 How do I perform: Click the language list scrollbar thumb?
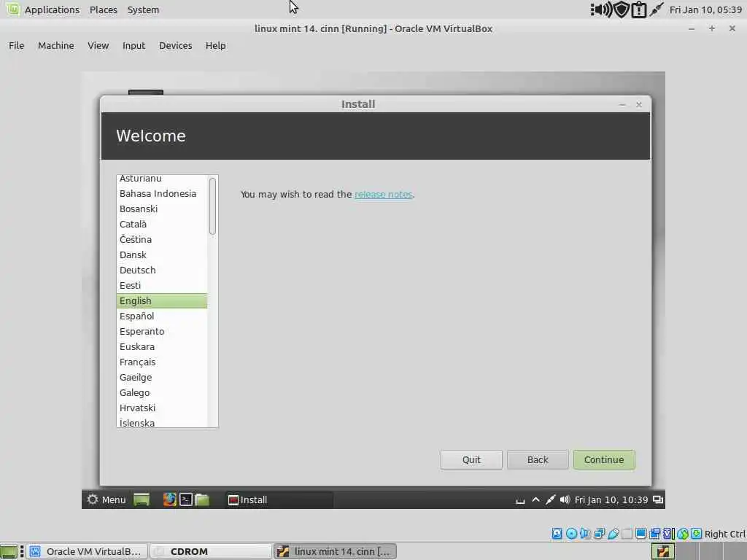pos(212,206)
